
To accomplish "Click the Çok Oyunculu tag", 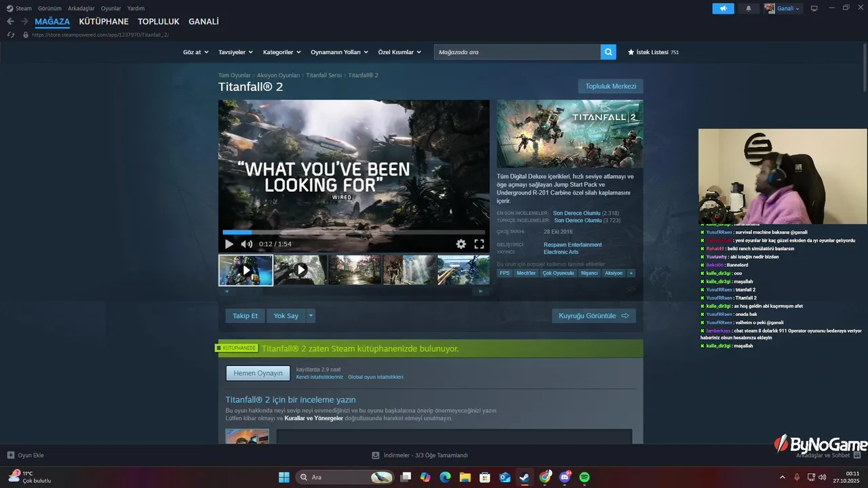I will pos(558,273).
